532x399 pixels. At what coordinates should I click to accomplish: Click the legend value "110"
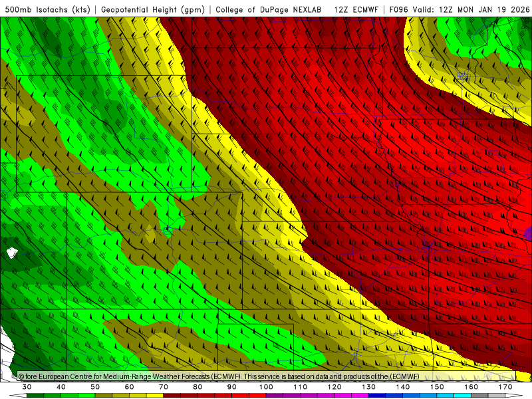click(x=301, y=387)
